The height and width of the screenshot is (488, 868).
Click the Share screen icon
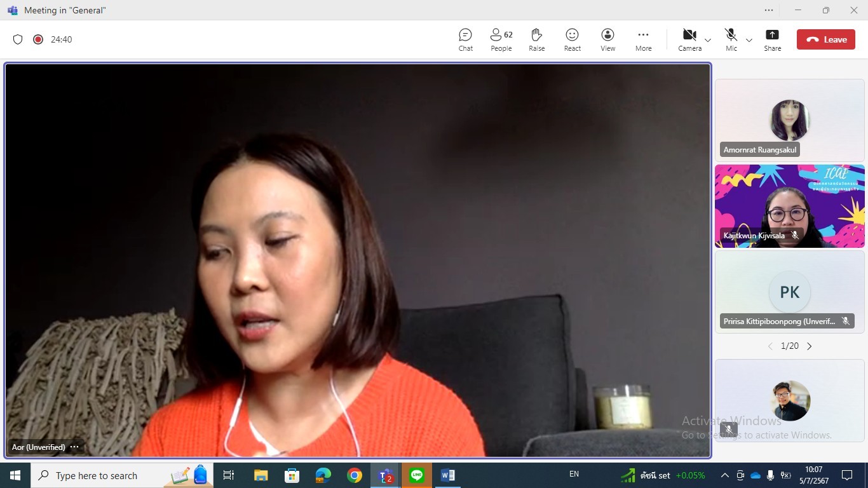click(772, 39)
